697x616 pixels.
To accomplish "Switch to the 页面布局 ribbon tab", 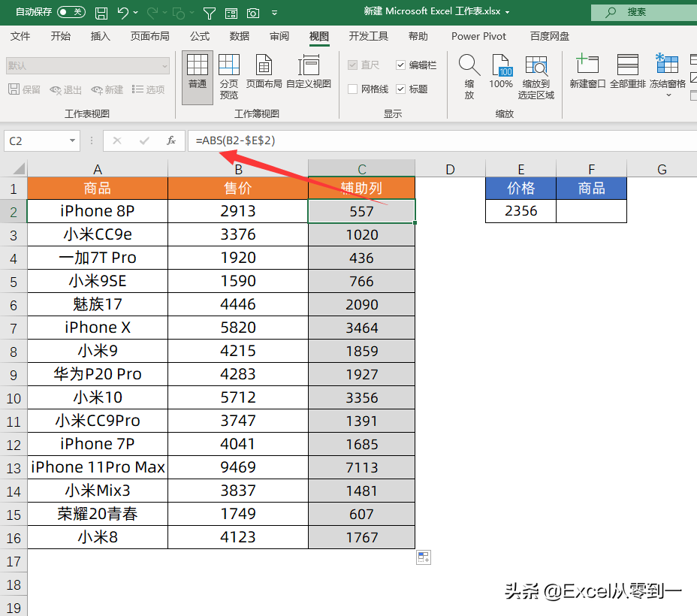I will [x=149, y=36].
